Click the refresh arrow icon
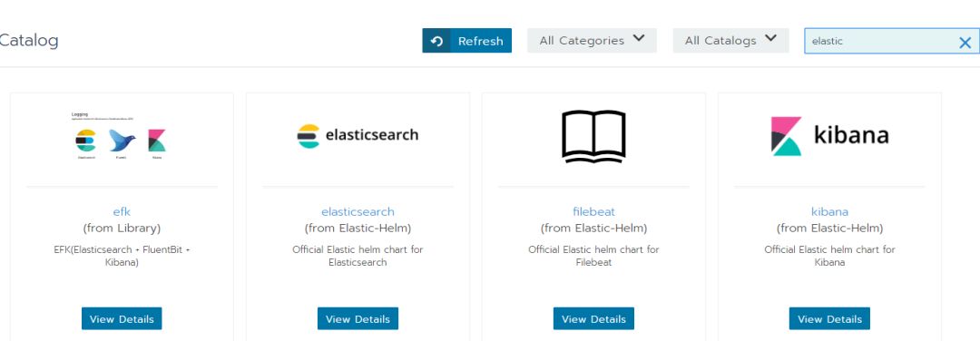Viewport: 980px width, 341px height. 436,41
